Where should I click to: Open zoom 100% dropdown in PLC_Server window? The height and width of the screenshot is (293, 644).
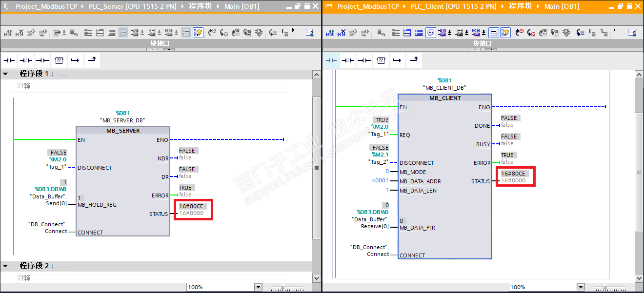coord(259,287)
